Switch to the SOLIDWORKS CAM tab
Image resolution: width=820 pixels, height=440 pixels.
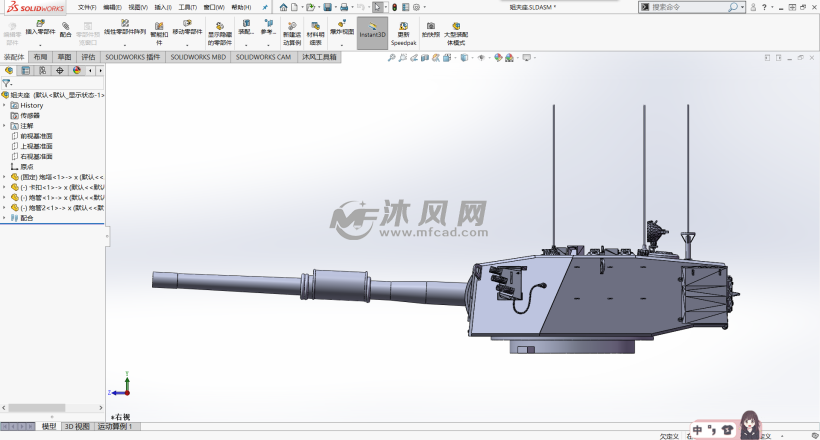[266, 58]
